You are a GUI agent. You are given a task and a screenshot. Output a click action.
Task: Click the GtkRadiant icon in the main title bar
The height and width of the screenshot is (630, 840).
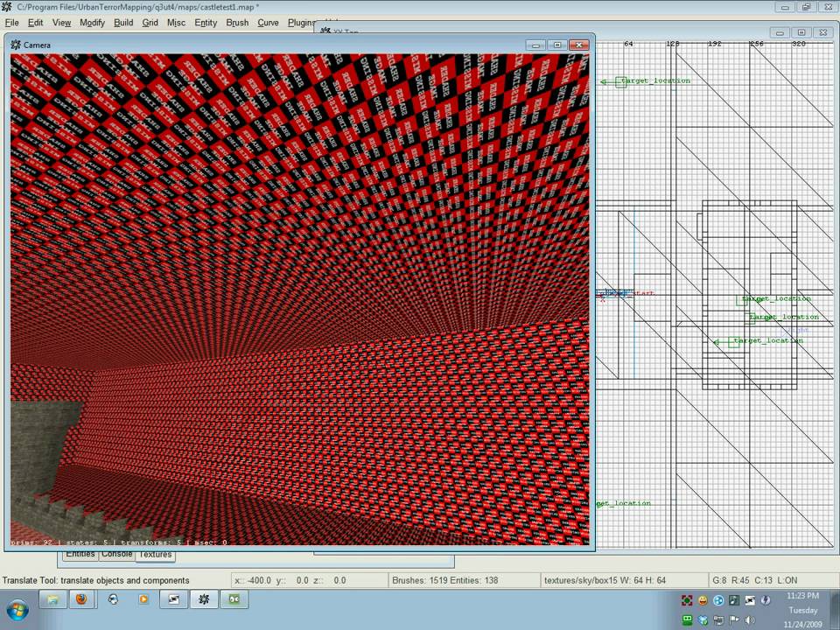(x=6, y=6)
